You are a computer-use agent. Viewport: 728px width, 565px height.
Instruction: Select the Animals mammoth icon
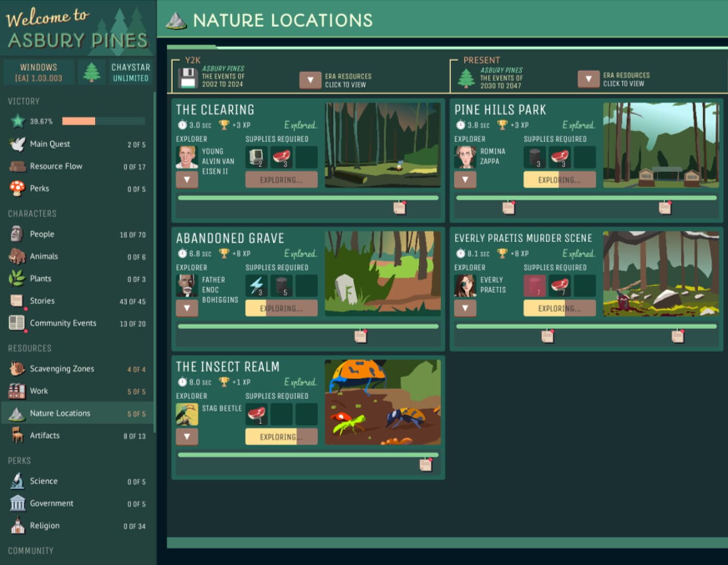[17, 256]
